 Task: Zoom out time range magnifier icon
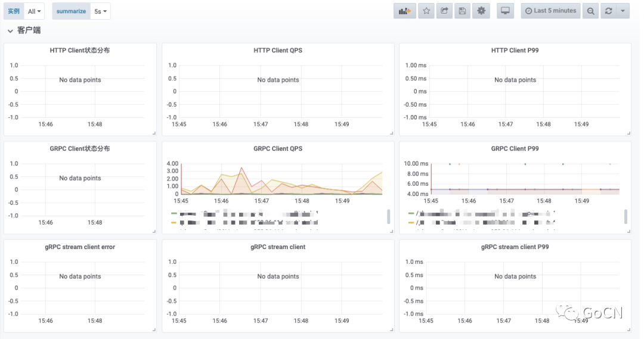[x=590, y=11]
